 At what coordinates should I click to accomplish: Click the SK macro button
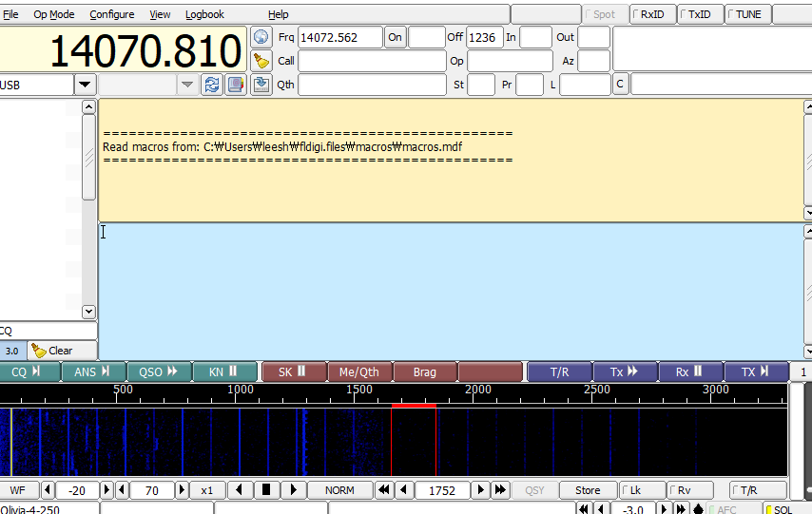click(294, 371)
